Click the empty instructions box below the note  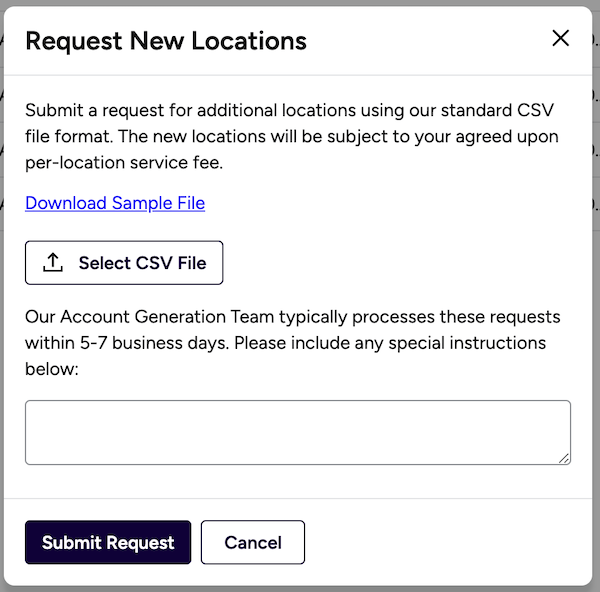point(298,432)
